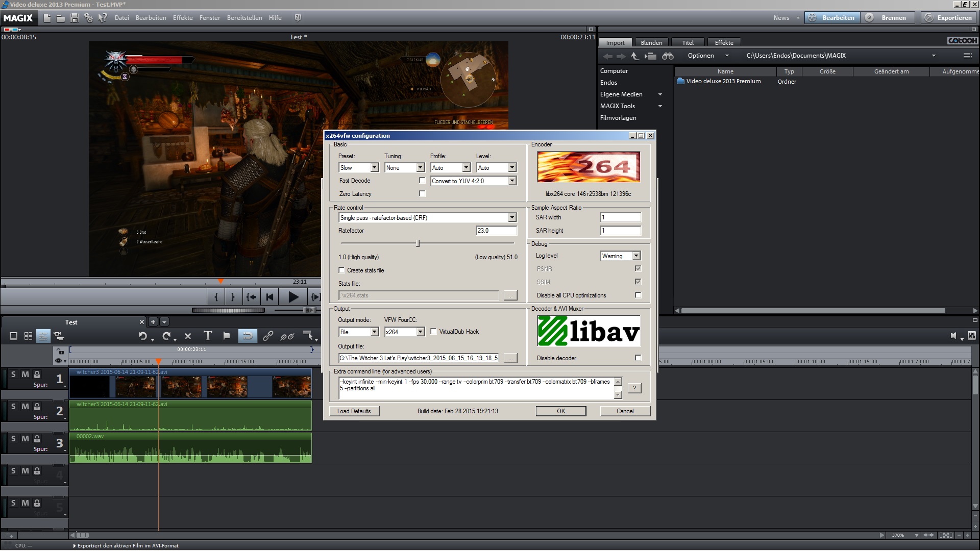Open program settings gears icon
The image size is (980, 551).
(88, 18)
